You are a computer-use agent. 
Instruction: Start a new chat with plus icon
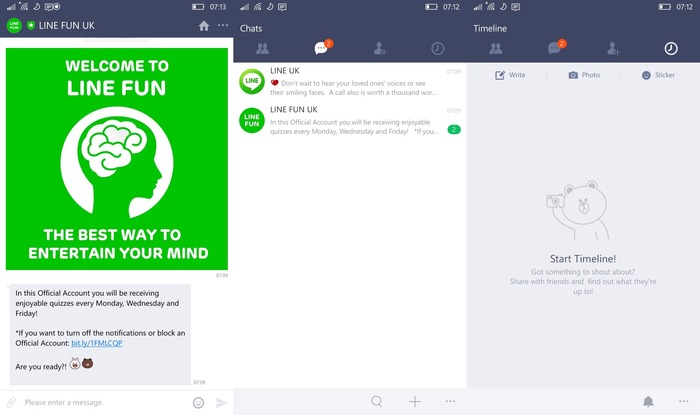415,401
